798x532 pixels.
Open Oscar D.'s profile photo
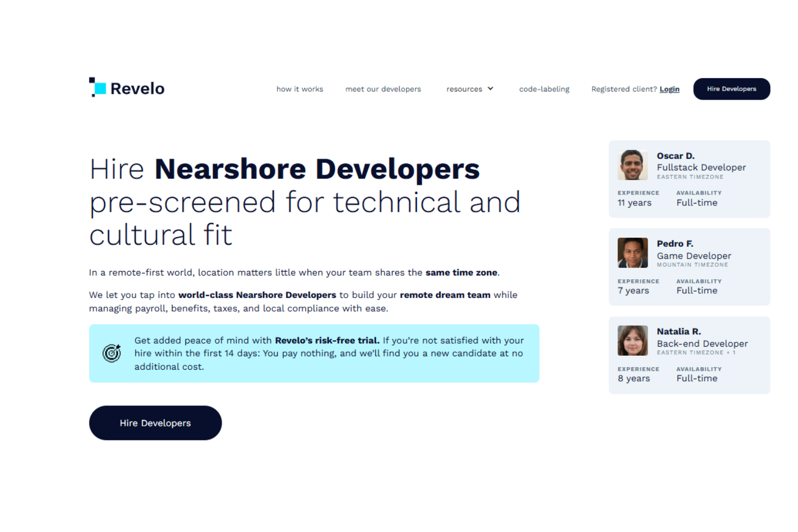pos(632,165)
